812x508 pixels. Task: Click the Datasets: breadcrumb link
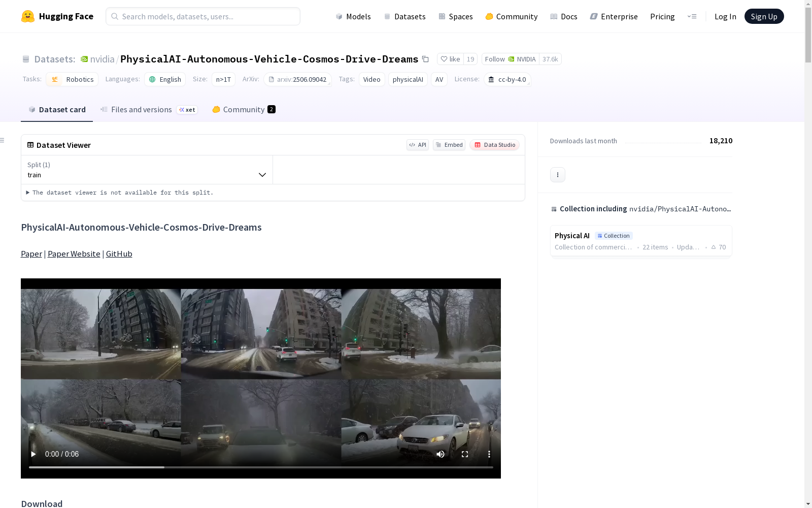pyautogui.click(x=55, y=59)
